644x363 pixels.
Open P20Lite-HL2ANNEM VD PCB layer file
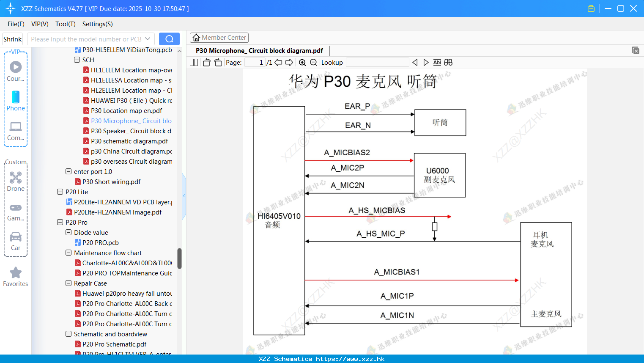(119, 202)
